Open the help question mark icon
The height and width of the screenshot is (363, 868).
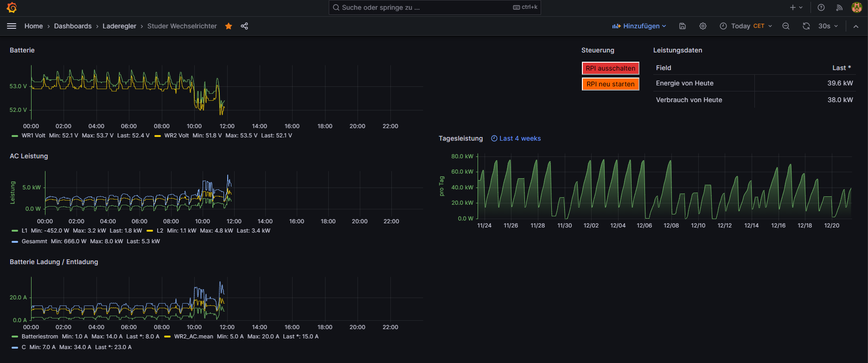[821, 7]
